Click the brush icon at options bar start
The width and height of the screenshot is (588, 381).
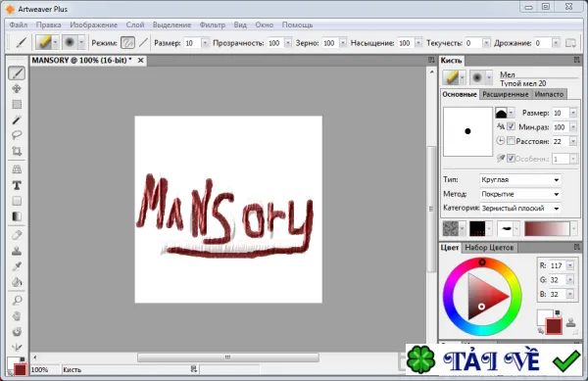click(x=21, y=42)
